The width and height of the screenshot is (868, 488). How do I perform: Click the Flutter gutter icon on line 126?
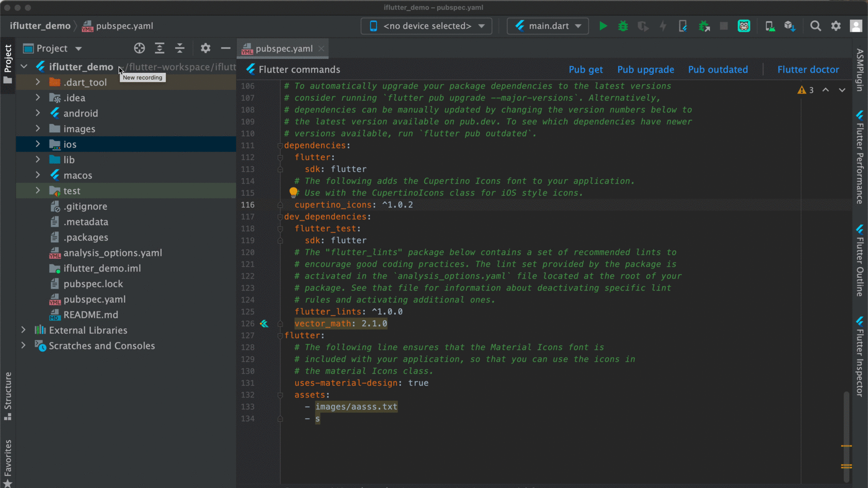click(x=264, y=324)
